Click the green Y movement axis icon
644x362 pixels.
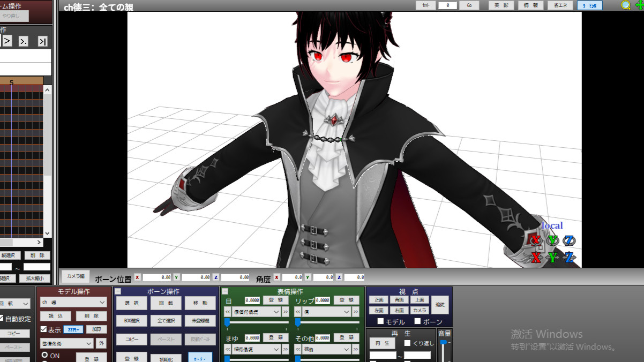pos(552,258)
